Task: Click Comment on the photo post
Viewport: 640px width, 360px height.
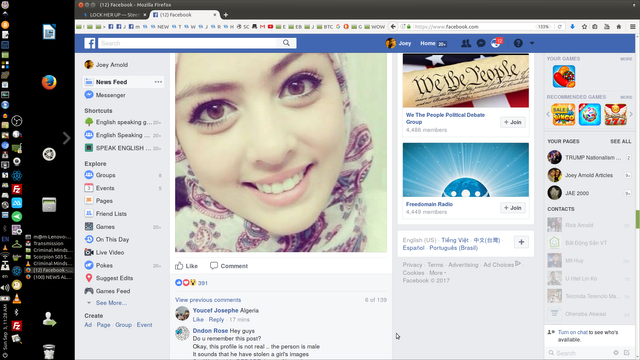Action: click(x=229, y=266)
